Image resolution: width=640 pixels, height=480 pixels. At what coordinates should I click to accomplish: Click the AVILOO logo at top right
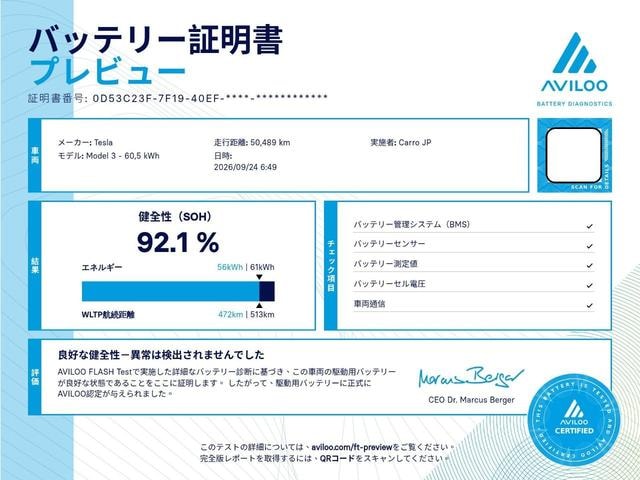[x=574, y=69]
